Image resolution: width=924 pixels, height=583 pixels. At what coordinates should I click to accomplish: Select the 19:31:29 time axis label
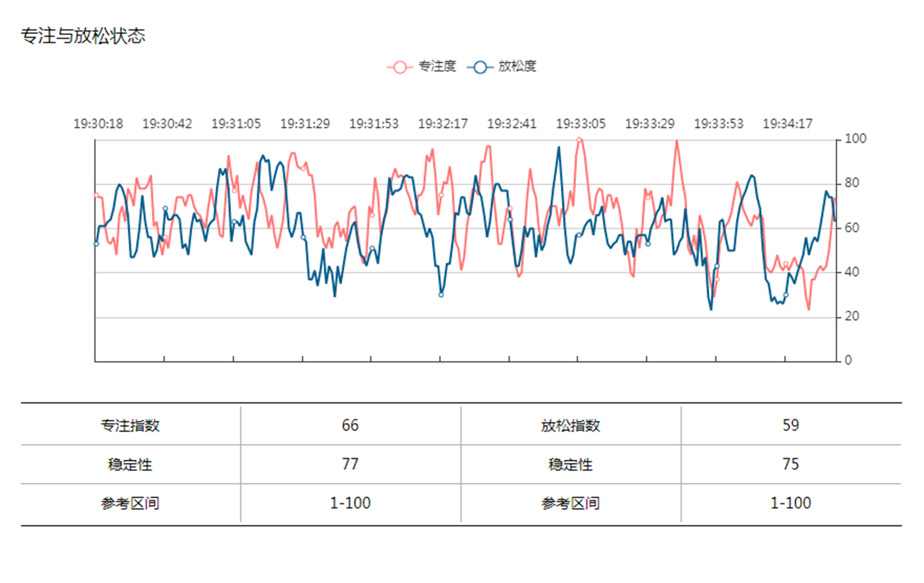[x=305, y=124]
